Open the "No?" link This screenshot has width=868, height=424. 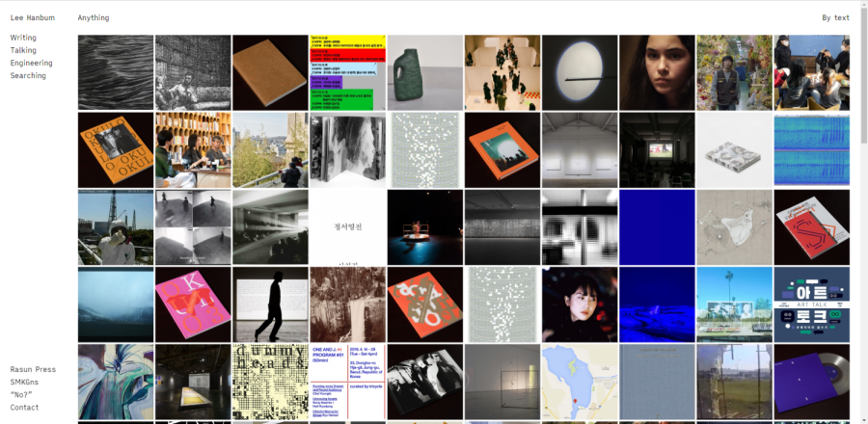21,394
